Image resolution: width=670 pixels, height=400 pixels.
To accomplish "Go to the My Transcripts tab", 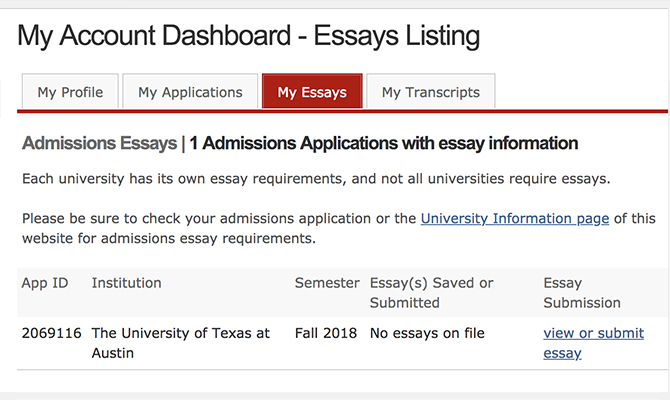I will click(430, 92).
